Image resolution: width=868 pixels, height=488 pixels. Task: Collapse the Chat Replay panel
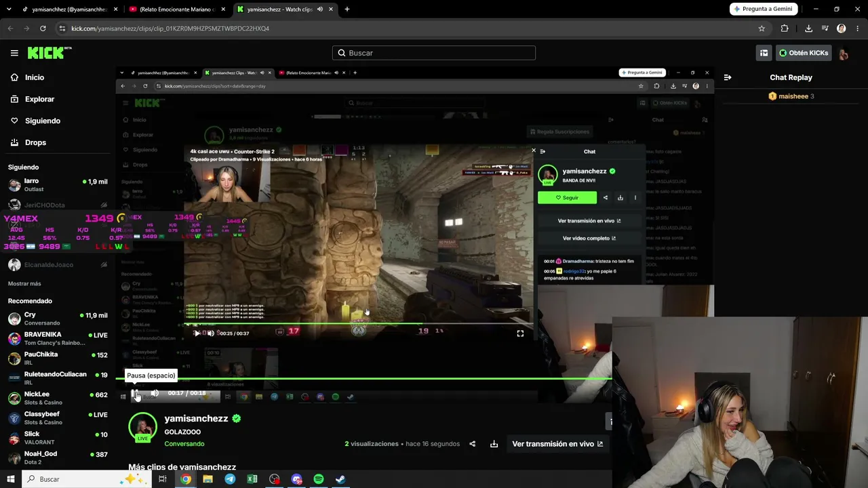click(x=728, y=77)
